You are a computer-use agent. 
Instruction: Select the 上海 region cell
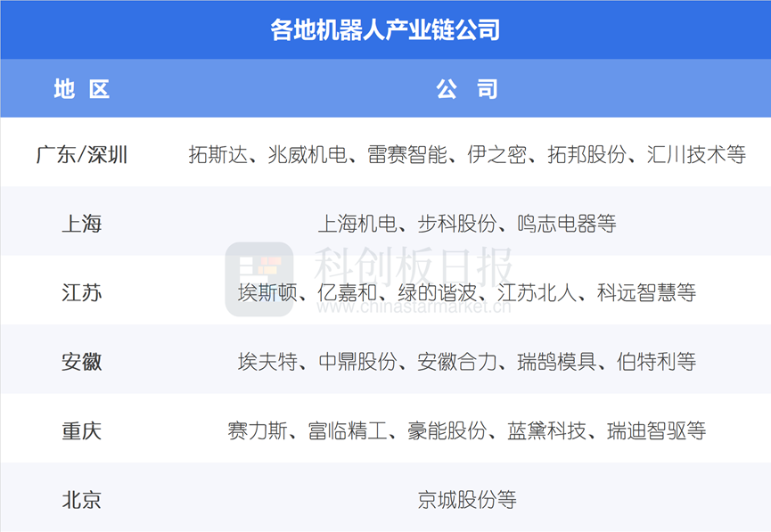point(81,223)
